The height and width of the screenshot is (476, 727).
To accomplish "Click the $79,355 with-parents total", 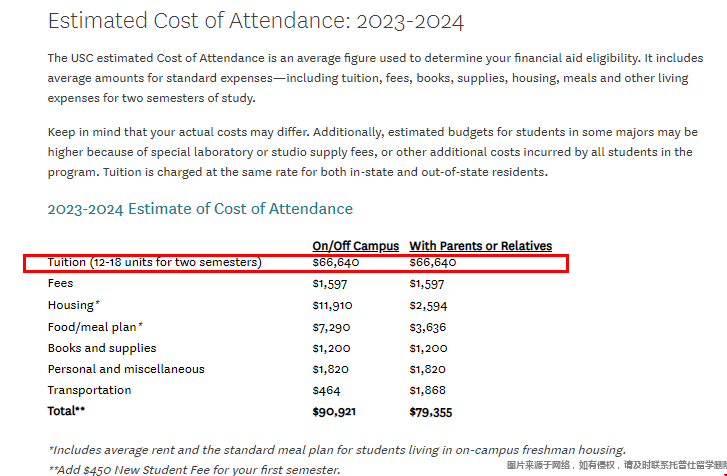I will coord(430,411).
